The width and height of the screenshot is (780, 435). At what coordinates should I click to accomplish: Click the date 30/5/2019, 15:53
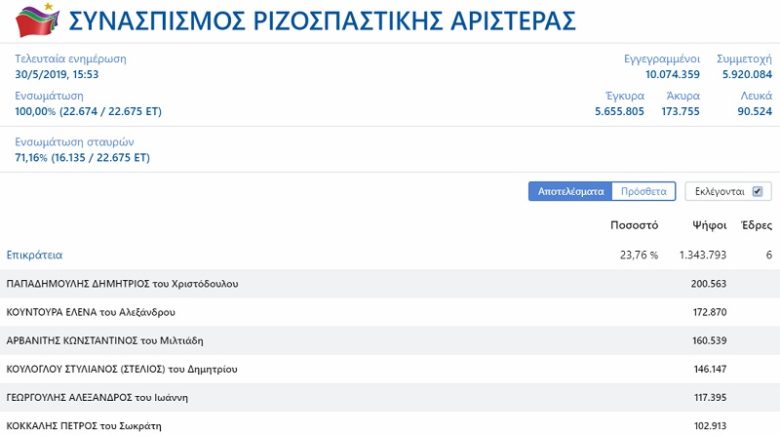57,74
